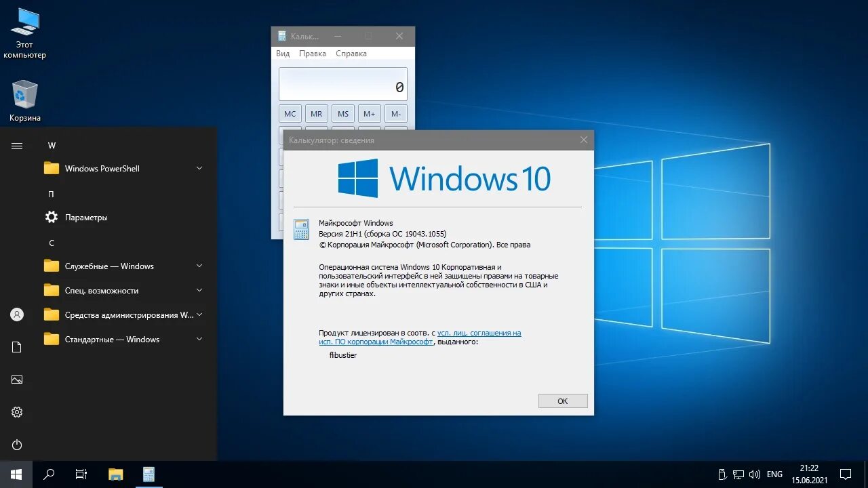Image resolution: width=868 pixels, height=488 pixels.
Task: Click the ENG language indicator
Action: [x=774, y=474]
